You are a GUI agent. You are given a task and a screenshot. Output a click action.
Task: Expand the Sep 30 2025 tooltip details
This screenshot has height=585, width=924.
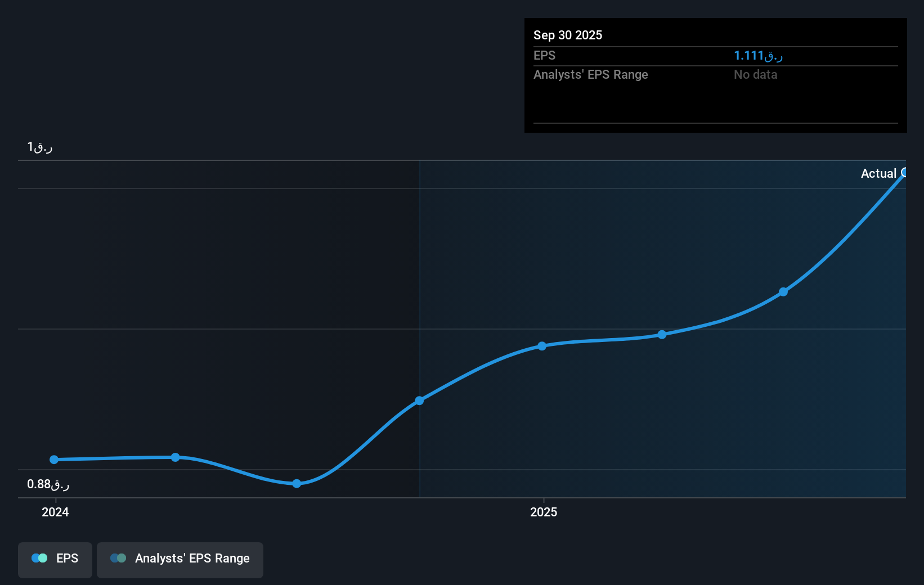tap(568, 35)
